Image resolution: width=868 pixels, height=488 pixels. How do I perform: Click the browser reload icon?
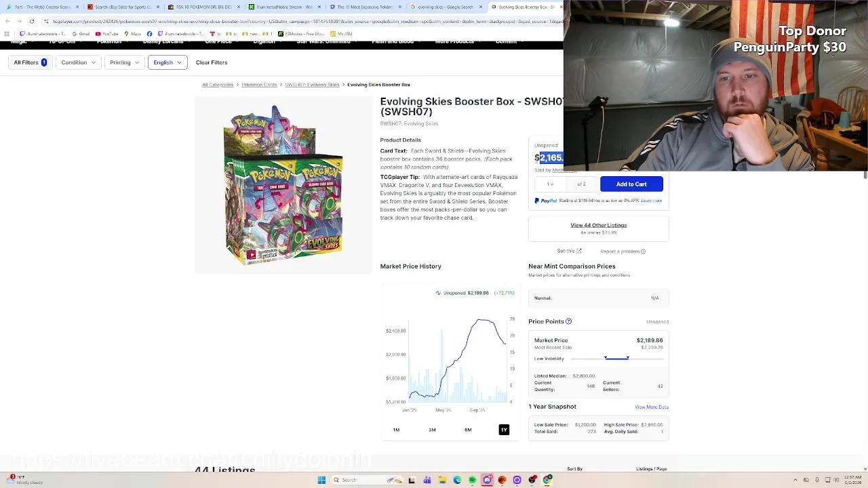[x=32, y=21]
